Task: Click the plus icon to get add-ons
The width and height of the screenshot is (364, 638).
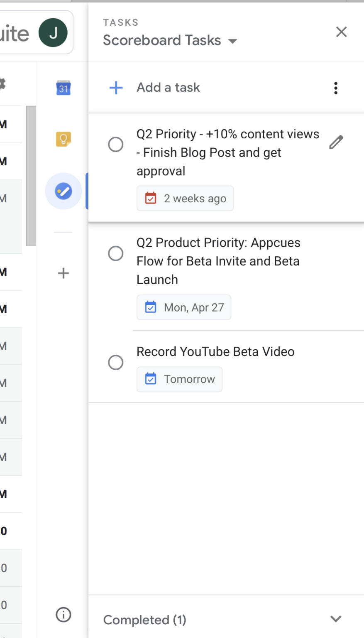Action: tap(64, 273)
